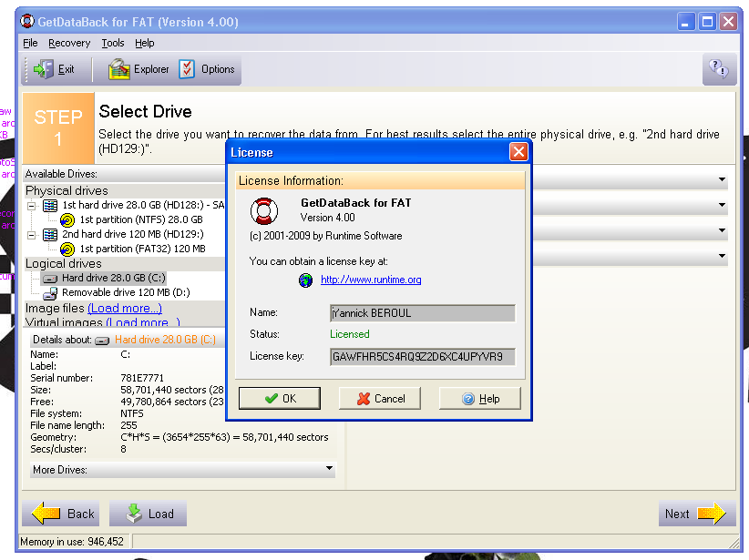Click the lifebuoy logo in License dialog

(x=264, y=210)
